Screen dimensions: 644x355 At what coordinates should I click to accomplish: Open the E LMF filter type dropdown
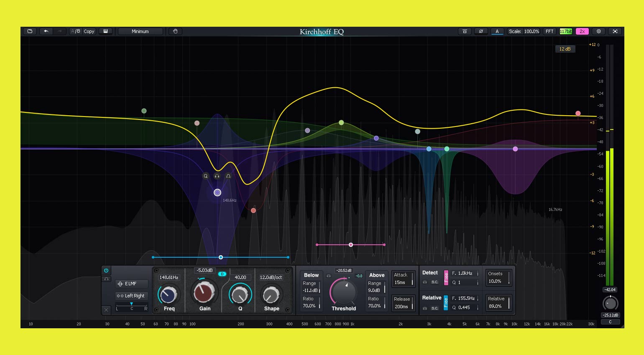point(132,284)
